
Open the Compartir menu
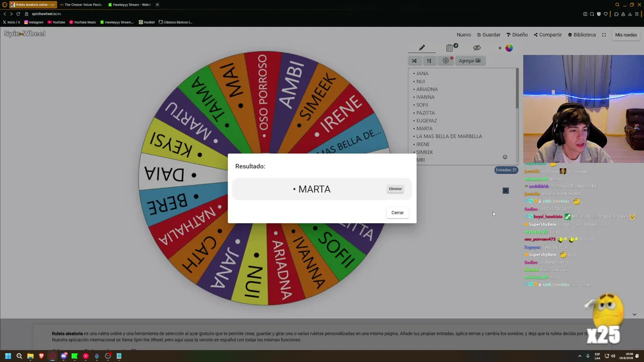pyautogui.click(x=547, y=35)
